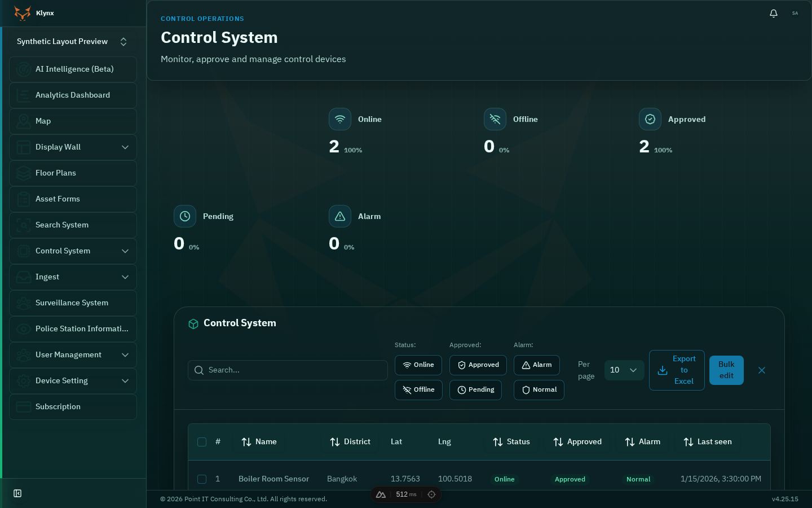Open notifications bell

[774, 13]
